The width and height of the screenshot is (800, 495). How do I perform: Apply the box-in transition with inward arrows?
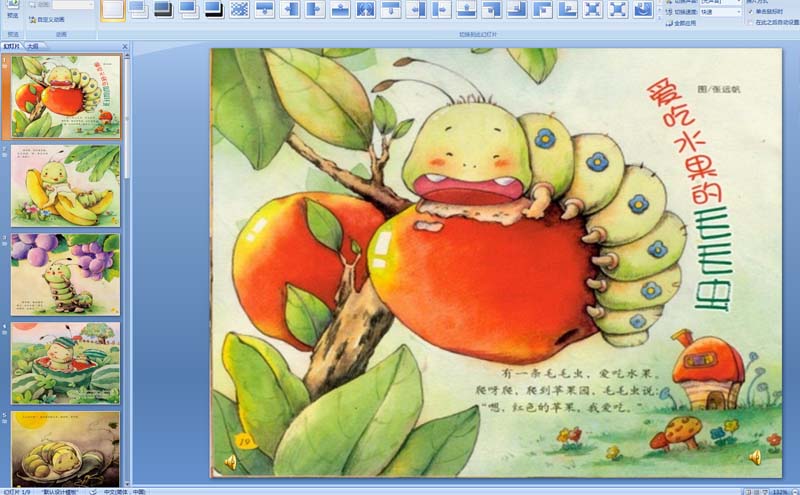tap(593, 10)
